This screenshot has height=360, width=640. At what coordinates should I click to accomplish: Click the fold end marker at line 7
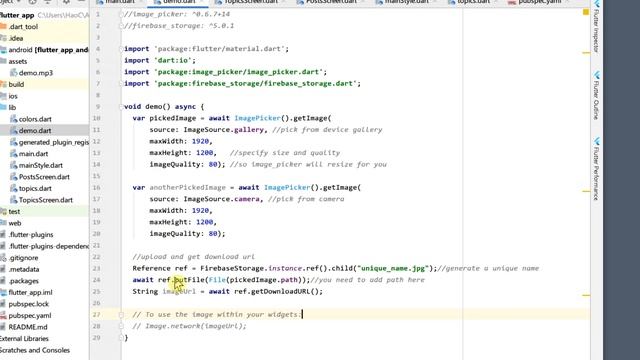pos(121,84)
